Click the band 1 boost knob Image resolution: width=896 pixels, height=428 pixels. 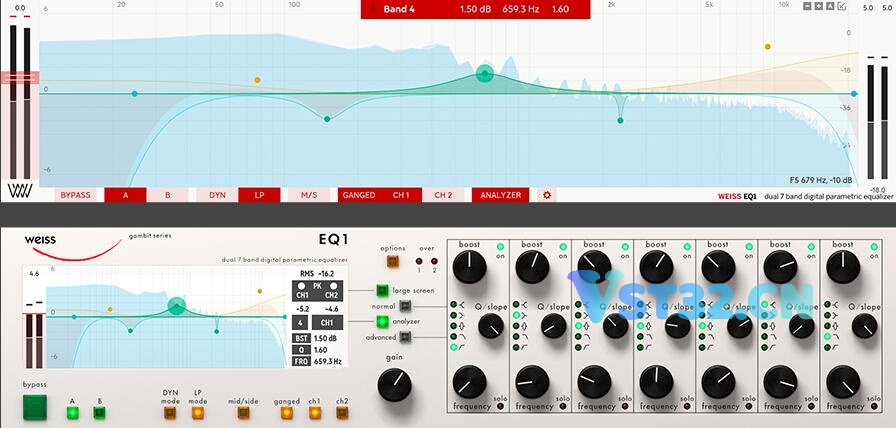coord(470,267)
